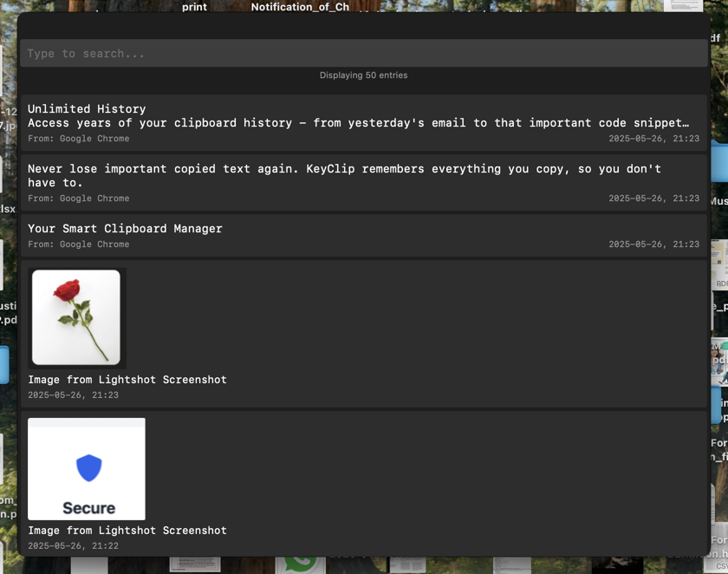
Task: Click the blue folder peeking on the left edge
Action: coord(5,366)
